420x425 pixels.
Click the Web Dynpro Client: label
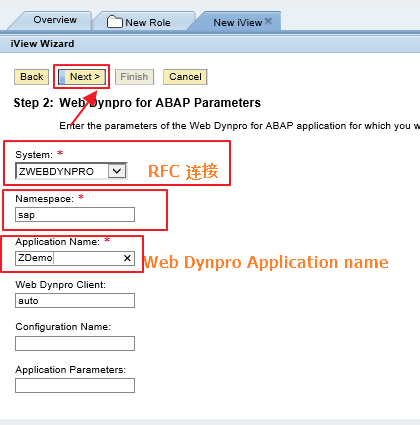point(60,285)
